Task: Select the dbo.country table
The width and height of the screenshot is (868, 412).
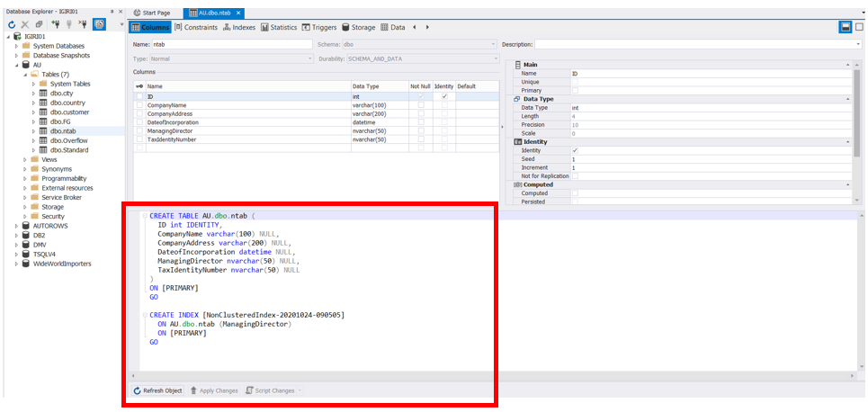Action: point(67,103)
